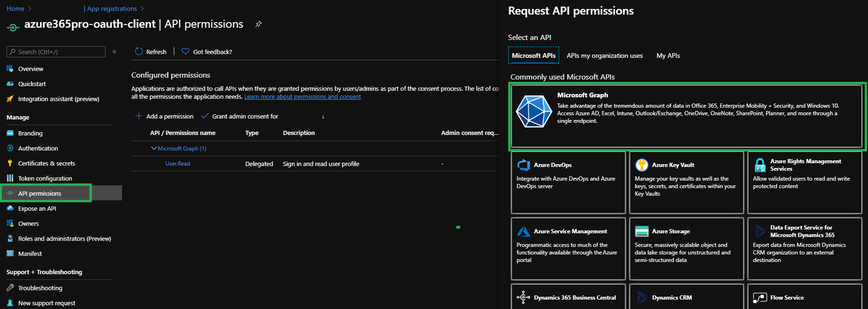This screenshot has width=868, height=309.
Task: Click the Authentication sidebar icon
Action: (10, 148)
